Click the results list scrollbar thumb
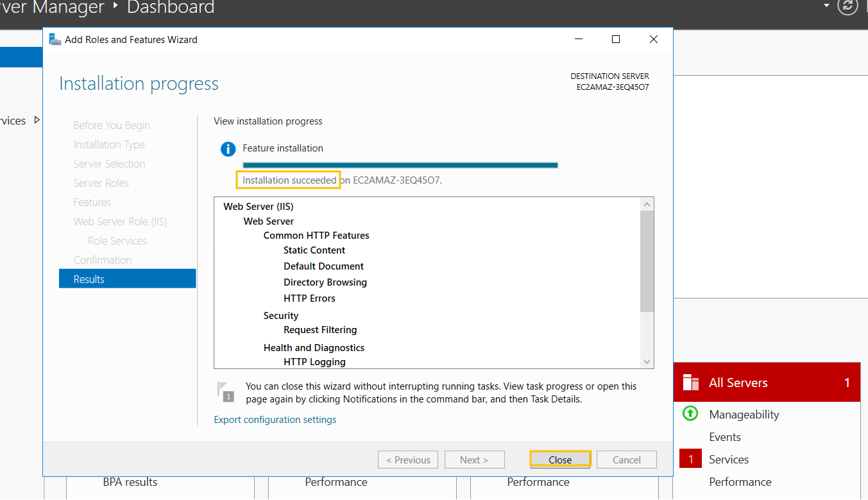868x500 pixels. (x=647, y=261)
